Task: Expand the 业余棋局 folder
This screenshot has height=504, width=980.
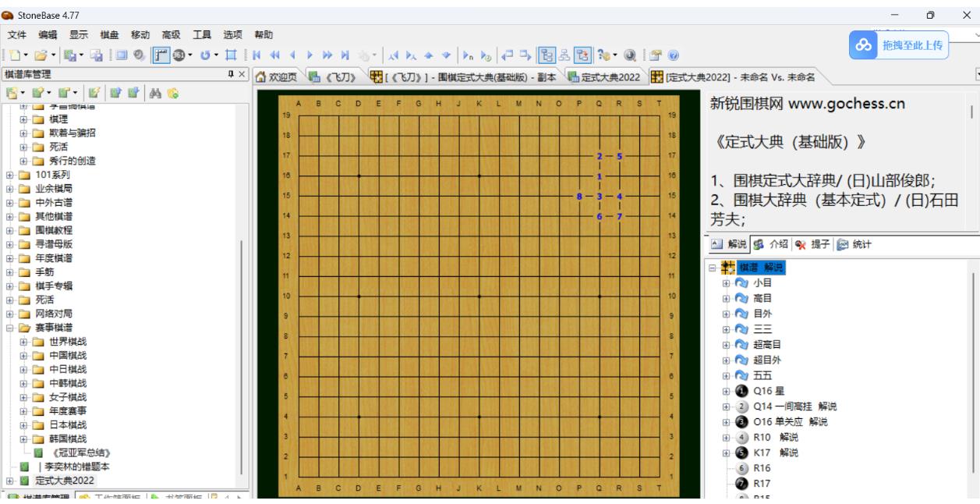Action: coord(10,189)
